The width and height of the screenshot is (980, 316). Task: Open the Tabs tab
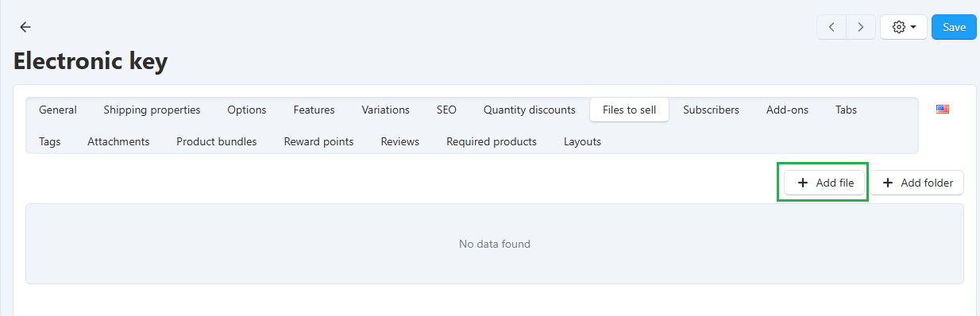click(846, 110)
